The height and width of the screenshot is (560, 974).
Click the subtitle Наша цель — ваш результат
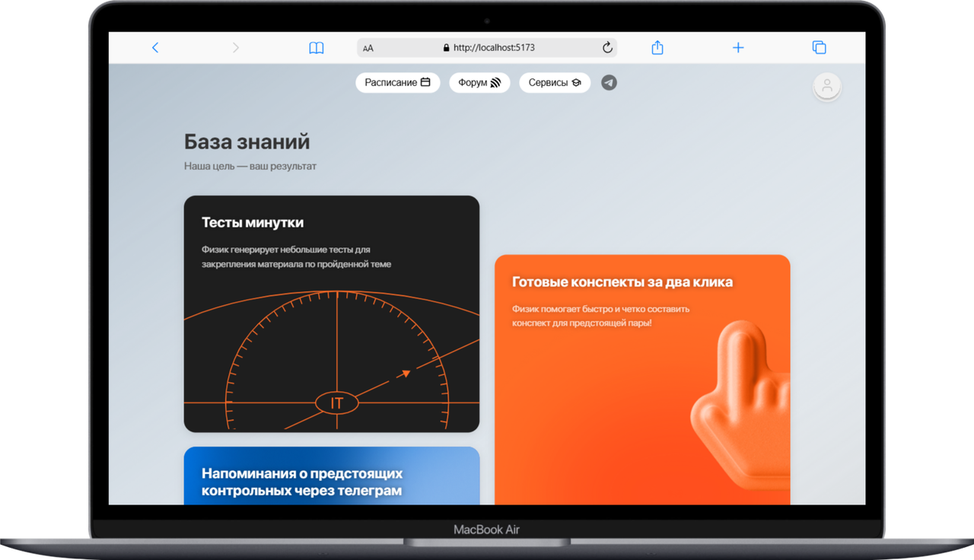[x=250, y=166]
